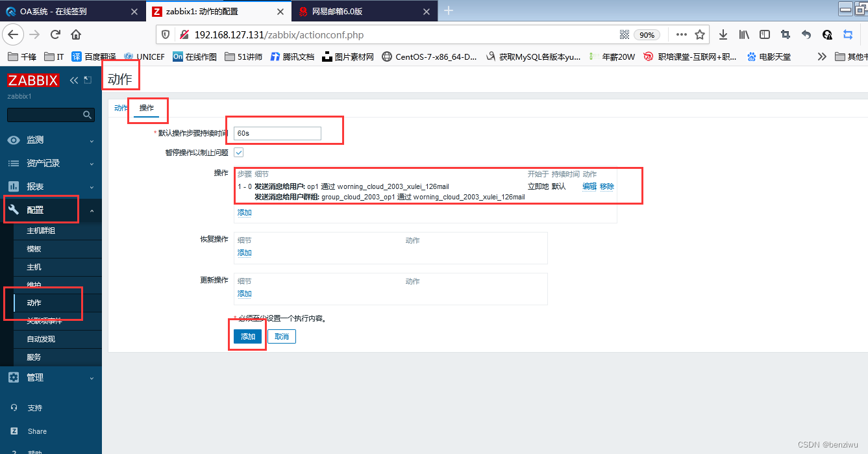
Task: Open the 51讲师 bookmark folder
Action: [x=243, y=57]
